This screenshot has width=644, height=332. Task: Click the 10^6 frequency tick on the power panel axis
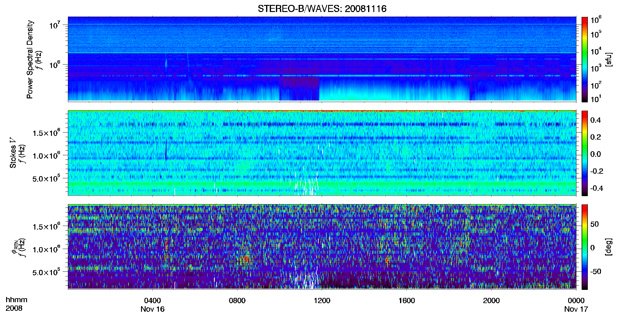[x=54, y=65]
